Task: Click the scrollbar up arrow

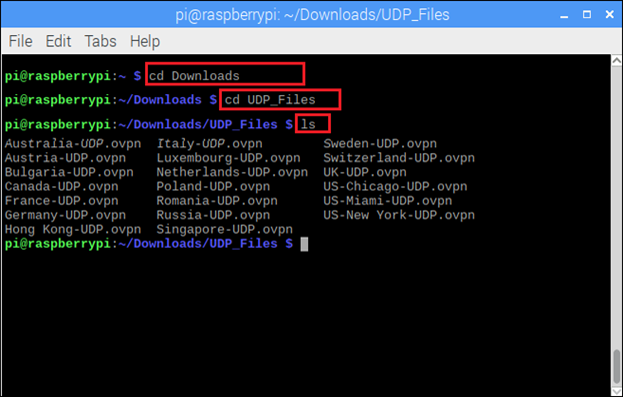Action: point(616,61)
